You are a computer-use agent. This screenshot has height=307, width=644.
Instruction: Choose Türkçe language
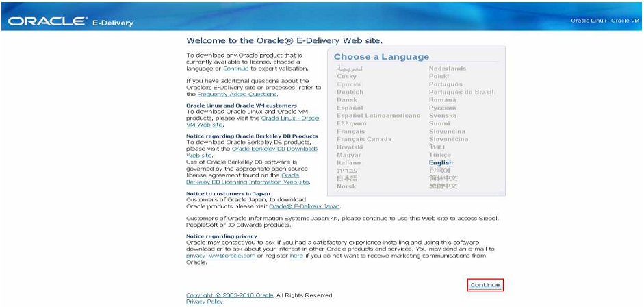pyautogui.click(x=440, y=155)
